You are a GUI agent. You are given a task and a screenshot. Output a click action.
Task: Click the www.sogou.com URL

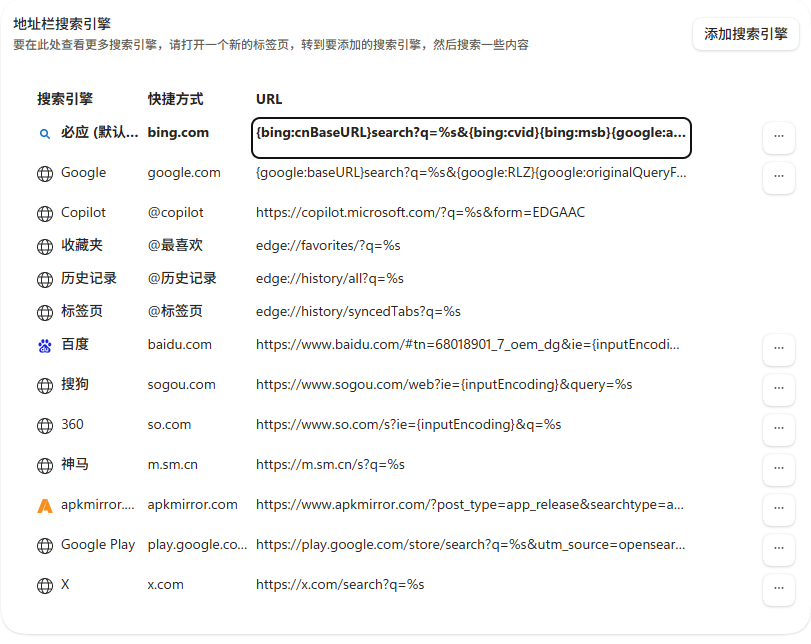click(x=444, y=385)
